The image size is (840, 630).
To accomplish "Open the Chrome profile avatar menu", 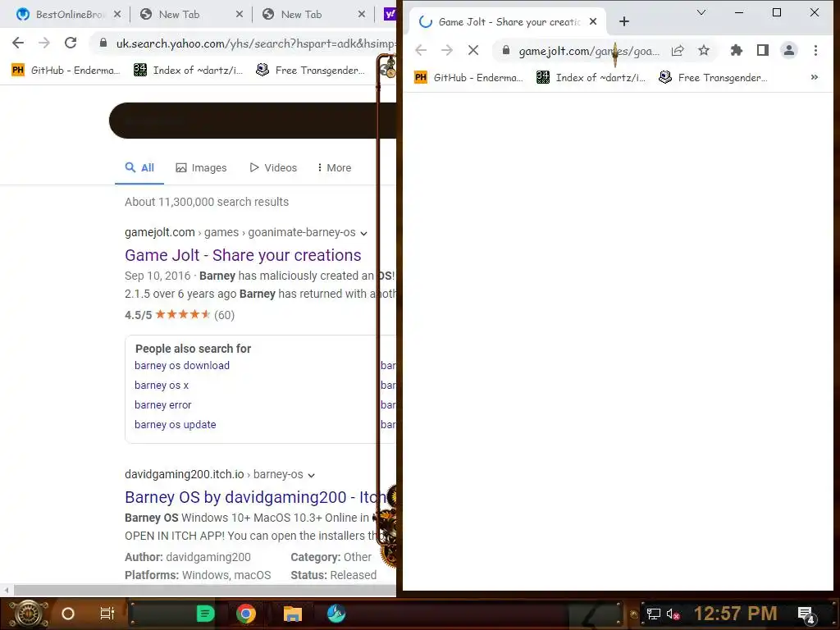I will coord(789,50).
